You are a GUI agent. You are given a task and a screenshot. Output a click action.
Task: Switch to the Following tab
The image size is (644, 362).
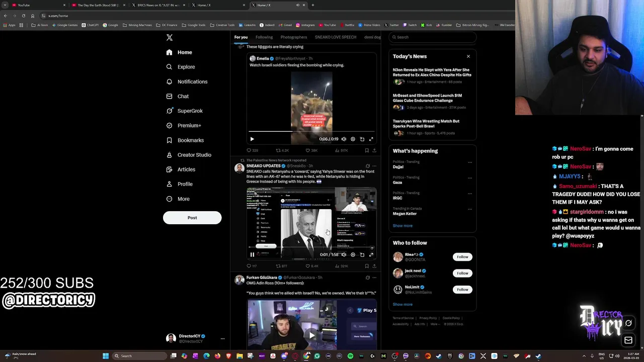coord(264,37)
